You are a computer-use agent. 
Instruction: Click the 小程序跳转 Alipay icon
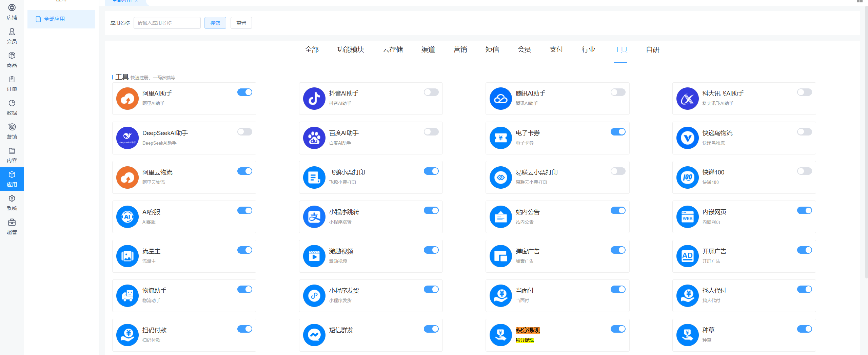tap(314, 217)
